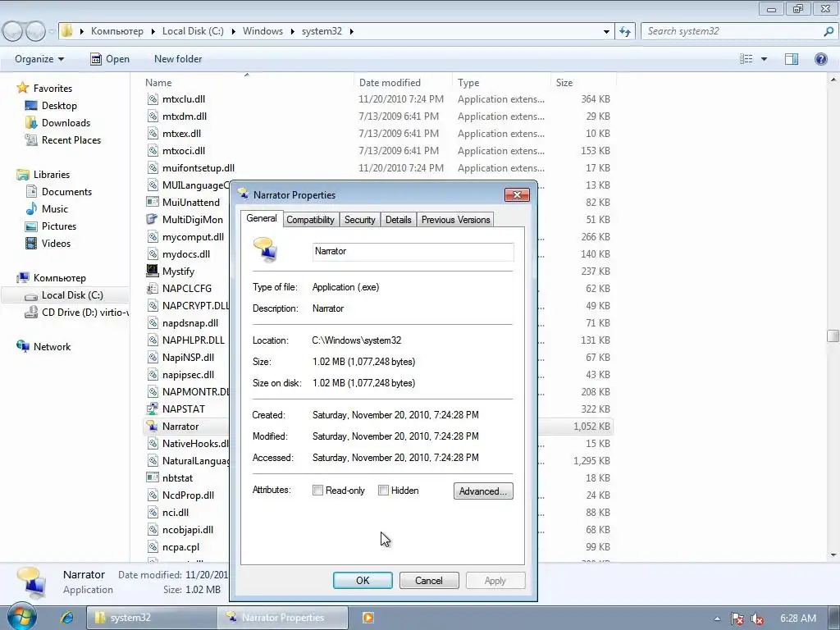Open Recent Places in Favorites
The height and width of the screenshot is (630, 840).
(x=71, y=139)
